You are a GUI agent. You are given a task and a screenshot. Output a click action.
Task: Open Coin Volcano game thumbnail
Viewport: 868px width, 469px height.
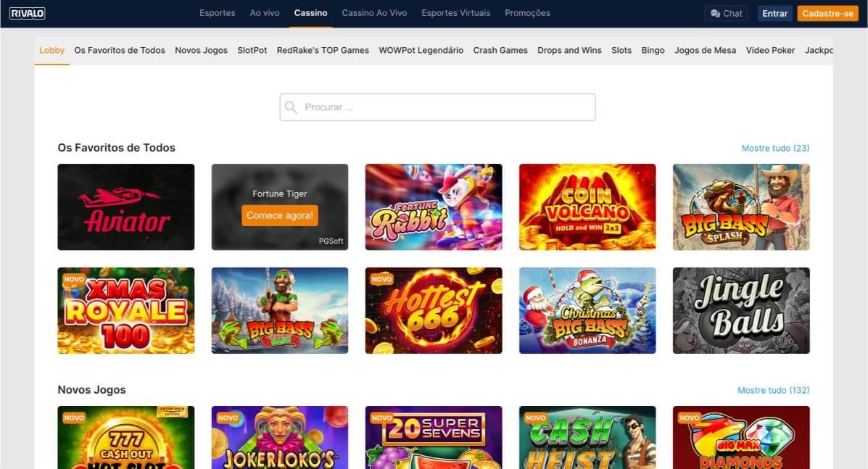587,207
